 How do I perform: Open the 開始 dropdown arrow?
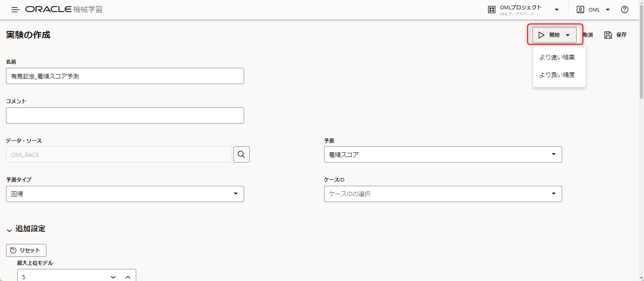[568, 35]
